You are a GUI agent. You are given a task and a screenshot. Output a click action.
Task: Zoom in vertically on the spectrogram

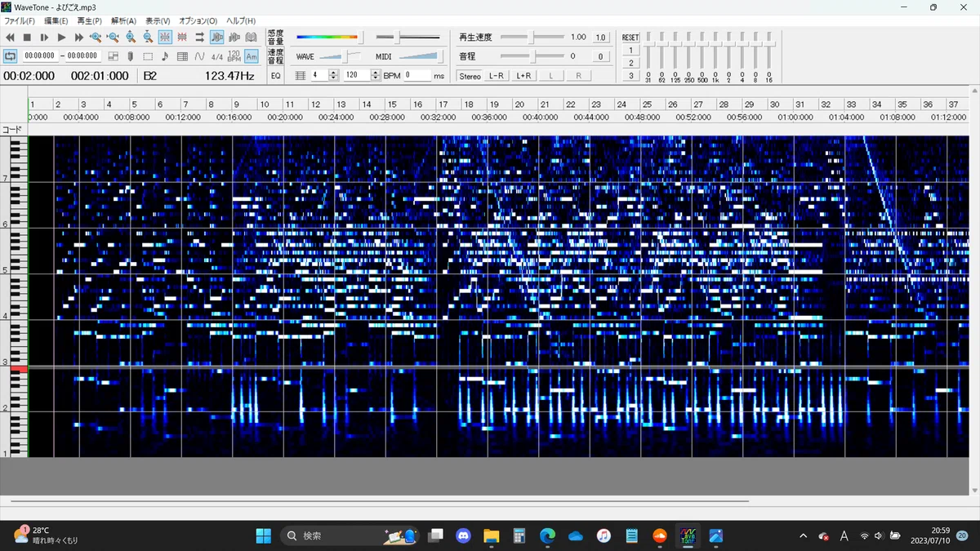[x=131, y=38]
